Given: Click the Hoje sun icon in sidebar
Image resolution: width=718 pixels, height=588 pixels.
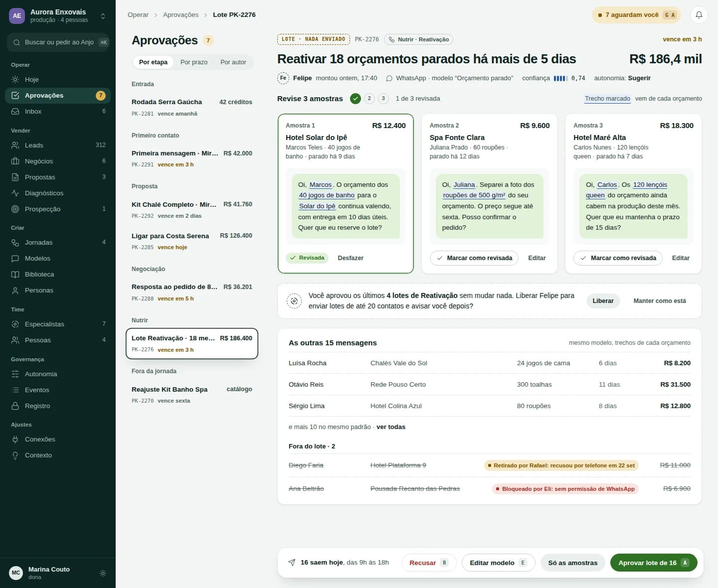Looking at the screenshot, I should click(x=15, y=79).
